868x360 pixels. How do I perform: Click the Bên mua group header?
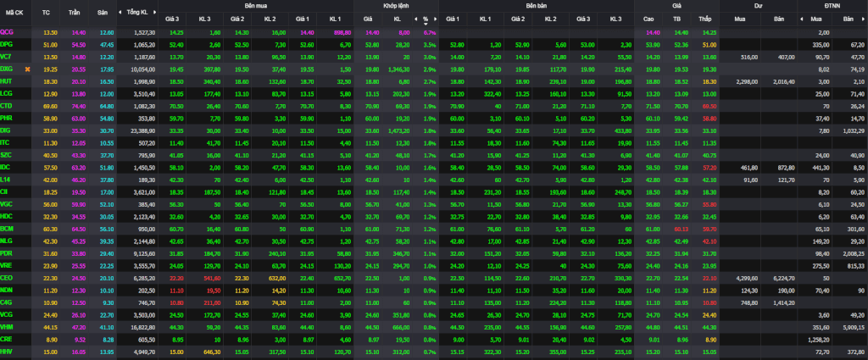click(256, 4)
